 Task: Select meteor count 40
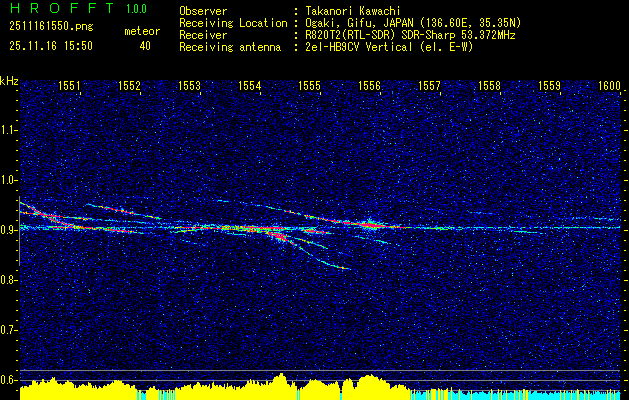coord(145,46)
